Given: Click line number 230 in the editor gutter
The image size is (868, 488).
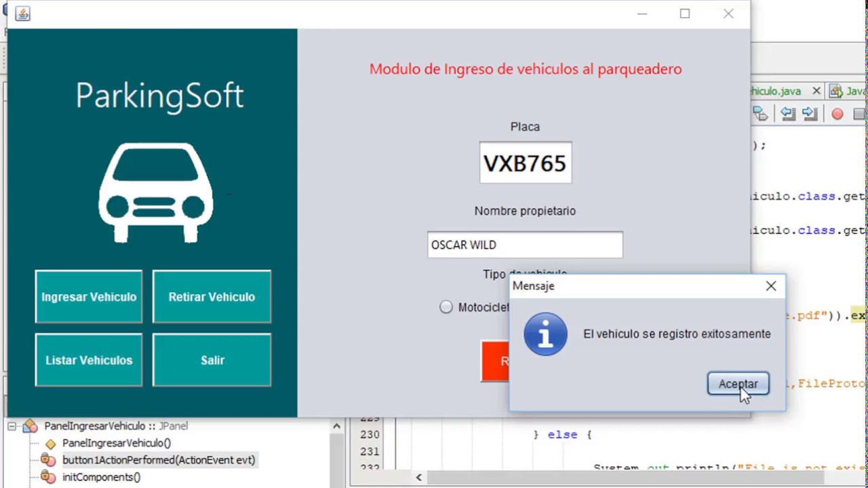Looking at the screenshot, I should pyautogui.click(x=370, y=434).
